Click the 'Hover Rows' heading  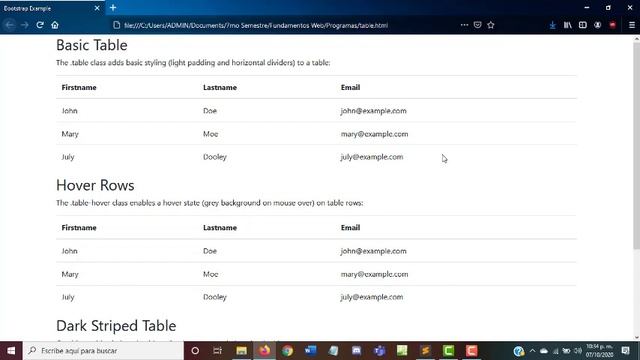pos(95,185)
